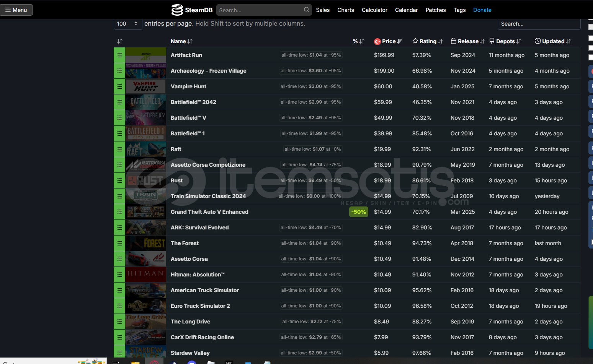This screenshot has height=364, width=593.
Task: Open the Euro Truck Simulator 2 link
Action: (x=200, y=306)
